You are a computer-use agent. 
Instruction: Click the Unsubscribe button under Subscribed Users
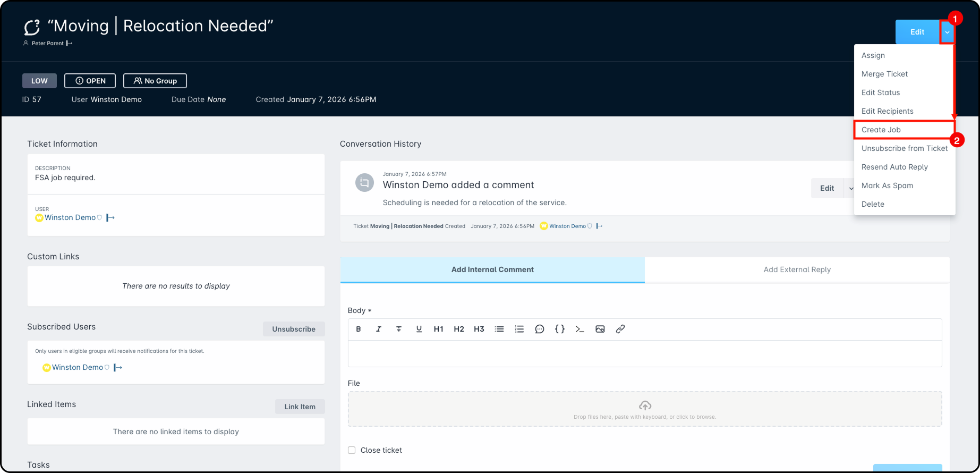[x=294, y=329]
